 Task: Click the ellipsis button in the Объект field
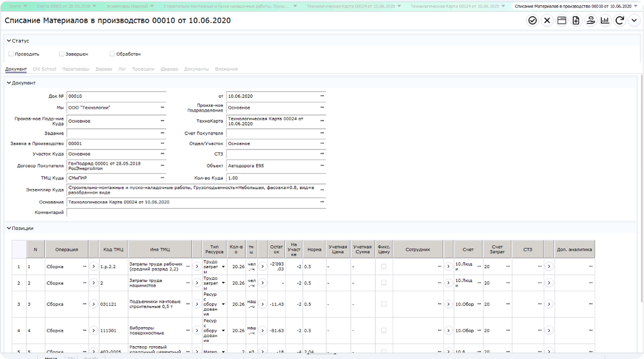tap(322, 166)
